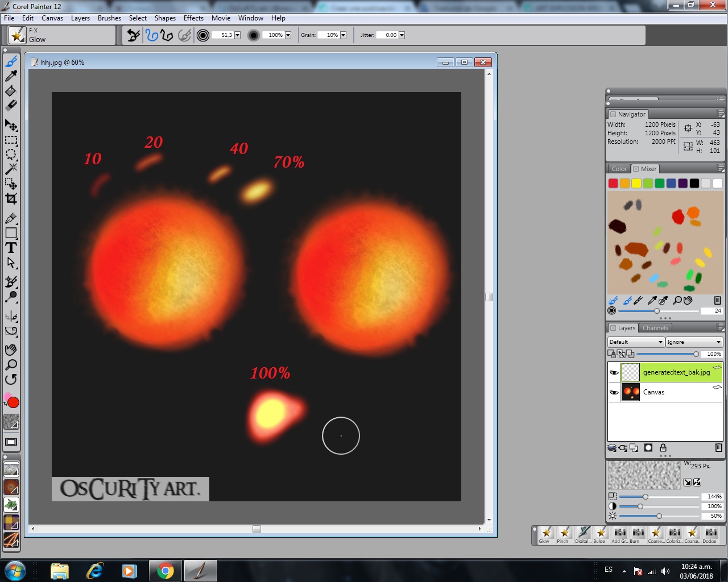Select the Cloner tool

(11, 282)
